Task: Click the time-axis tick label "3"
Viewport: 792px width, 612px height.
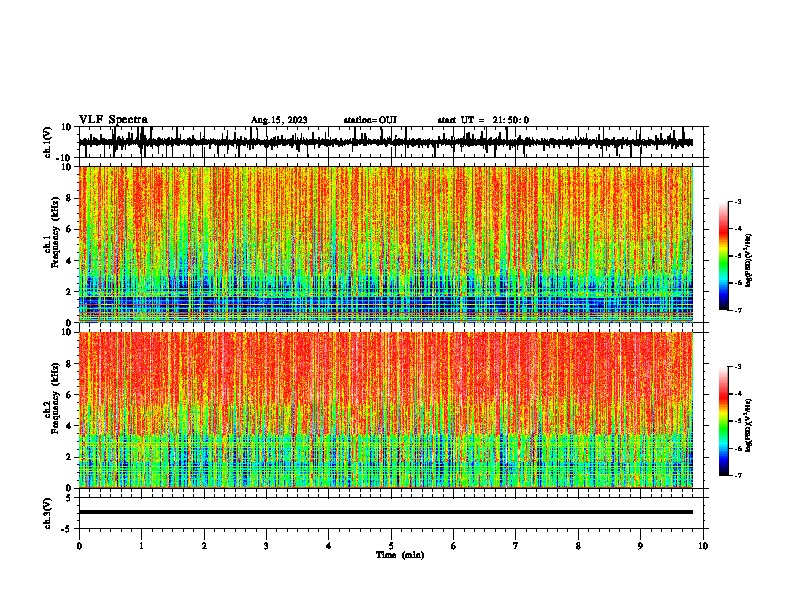Action: tap(266, 546)
